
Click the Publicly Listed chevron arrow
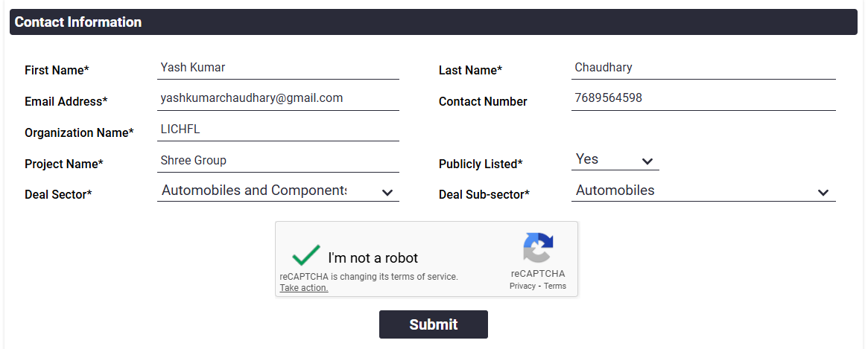coord(647,161)
